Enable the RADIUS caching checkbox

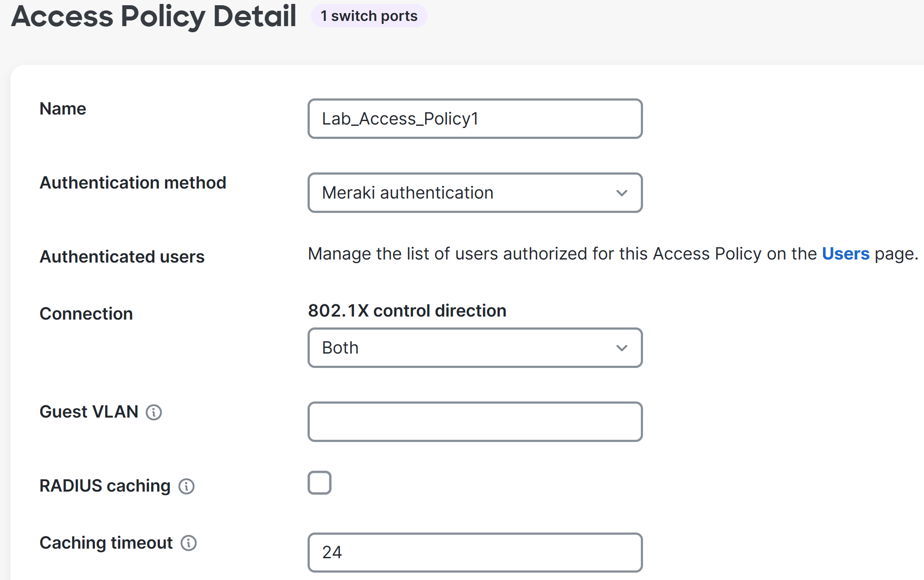coord(319,482)
